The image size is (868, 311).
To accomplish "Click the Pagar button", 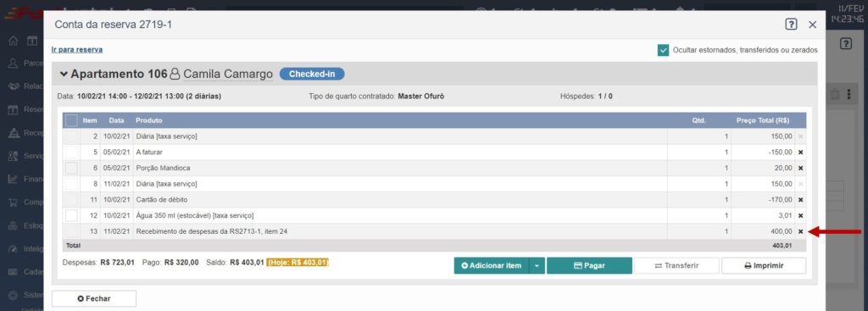I will 589,265.
